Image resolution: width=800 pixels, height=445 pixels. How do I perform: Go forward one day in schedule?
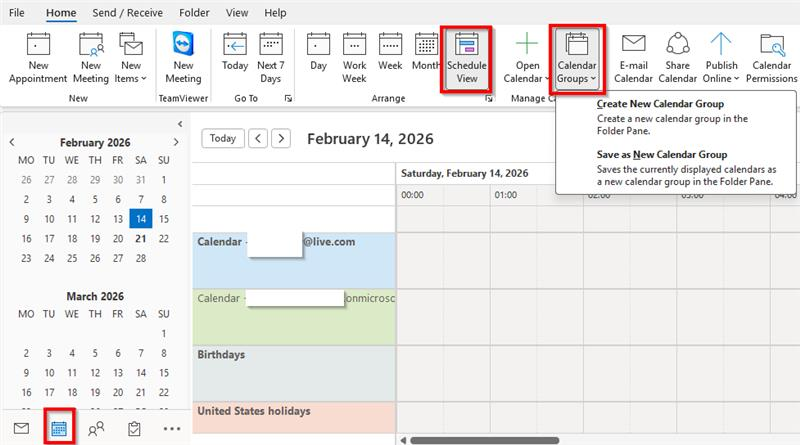click(x=281, y=138)
